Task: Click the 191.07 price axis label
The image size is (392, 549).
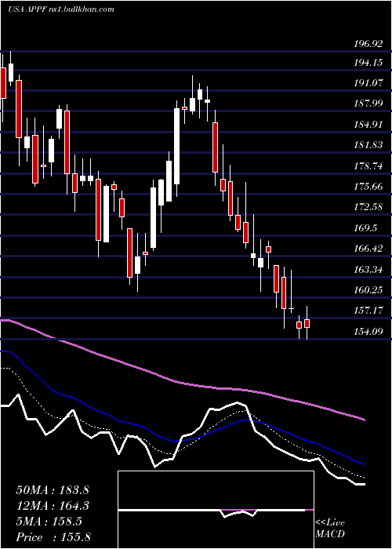Action: (x=368, y=83)
